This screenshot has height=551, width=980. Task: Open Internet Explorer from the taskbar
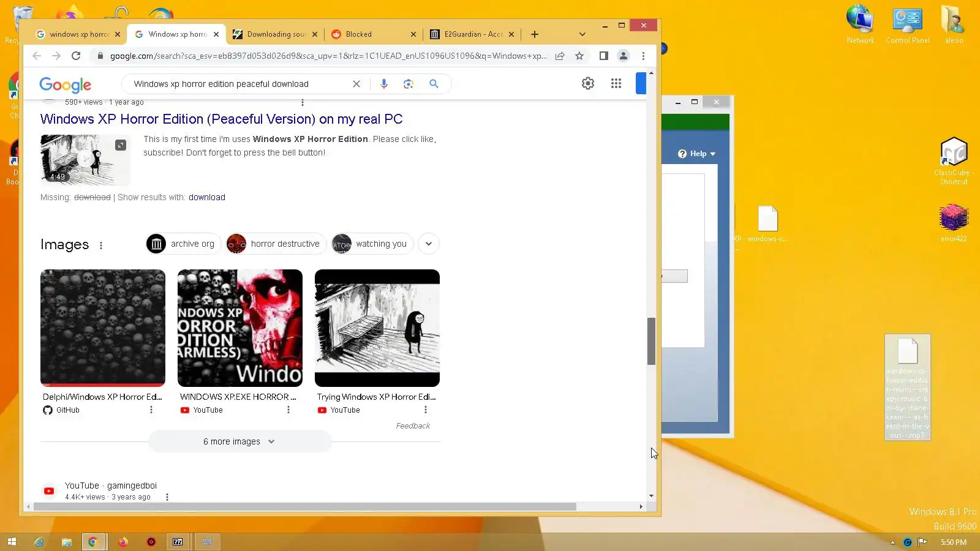pyautogui.click(x=39, y=542)
